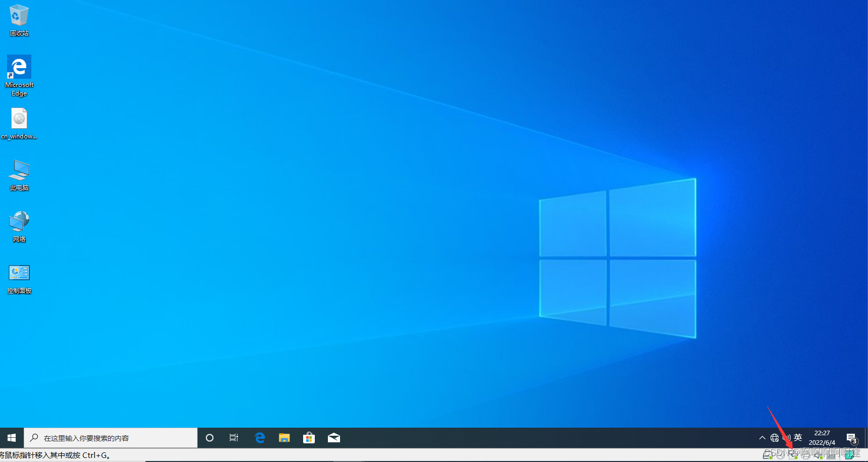This screenshot has width=868, height=462.
Task: Open File Explorer from the taskbar
Action: pos(284,438)
